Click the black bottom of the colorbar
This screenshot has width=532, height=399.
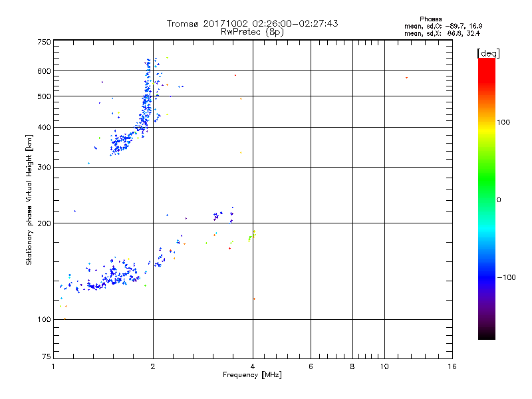point(487,334)
